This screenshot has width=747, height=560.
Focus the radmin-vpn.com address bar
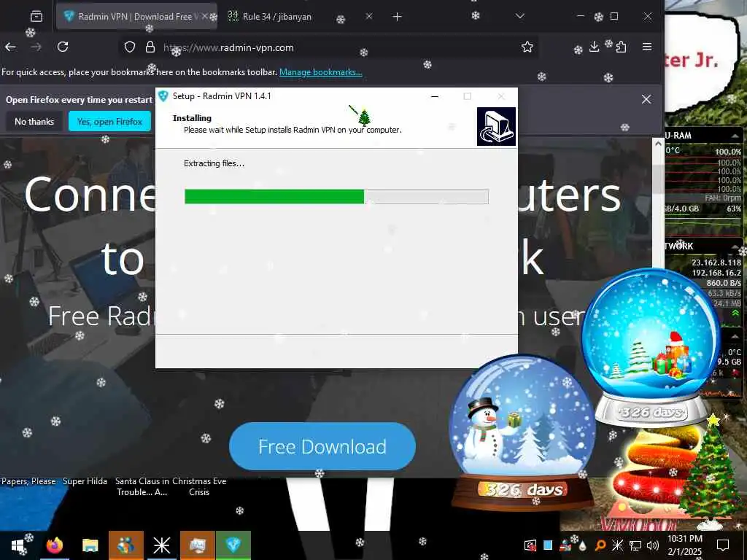tap(329, 47)
